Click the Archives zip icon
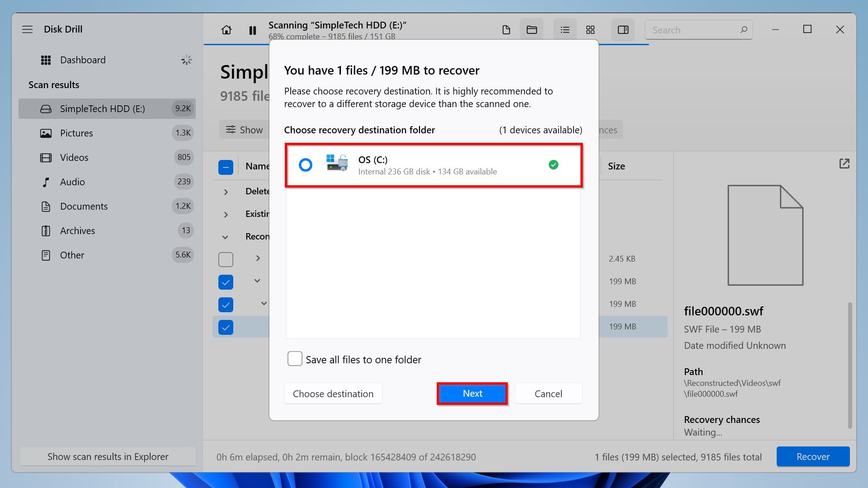Viewport: 868px width, 488px height. [x=46, y=231]
